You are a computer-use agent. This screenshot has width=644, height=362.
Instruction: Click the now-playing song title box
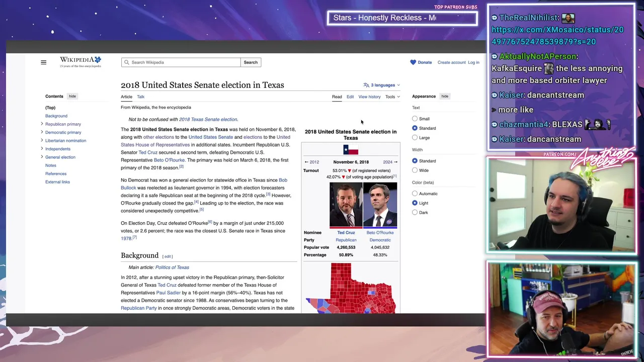pos(402,18)
